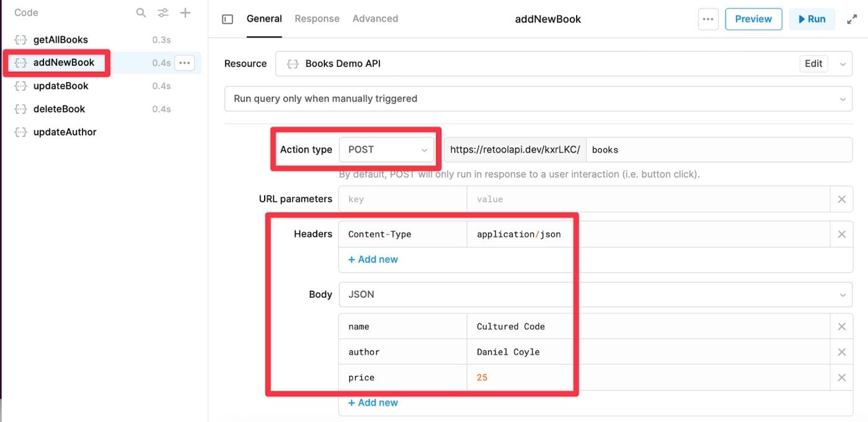Expand the Body JSON format dropdown
868x422 pixels.
pyautogui.click(x=595, y=294)
